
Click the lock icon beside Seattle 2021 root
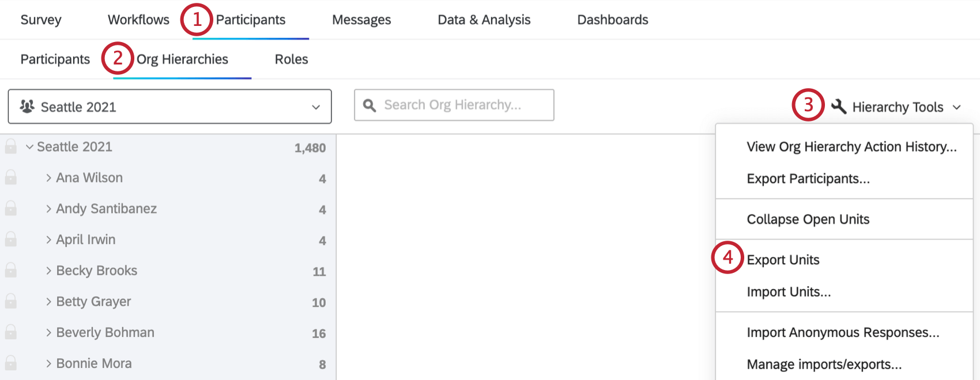coord(11,147)
